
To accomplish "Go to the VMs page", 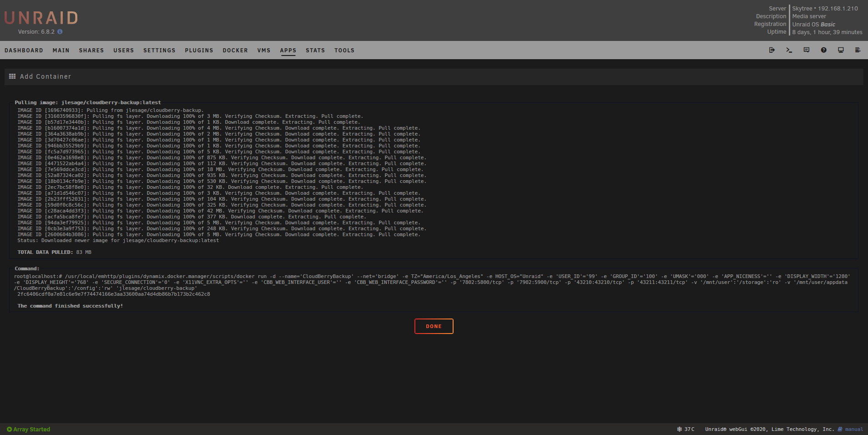I will pos(264,51).
